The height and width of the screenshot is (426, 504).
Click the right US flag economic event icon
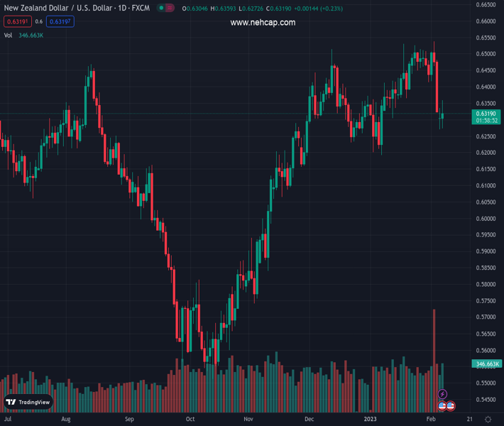[450, 406]
